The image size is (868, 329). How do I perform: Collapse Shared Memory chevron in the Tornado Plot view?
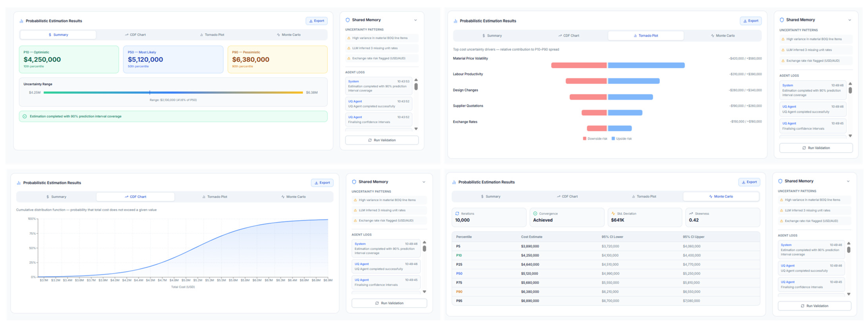point(850,20)
